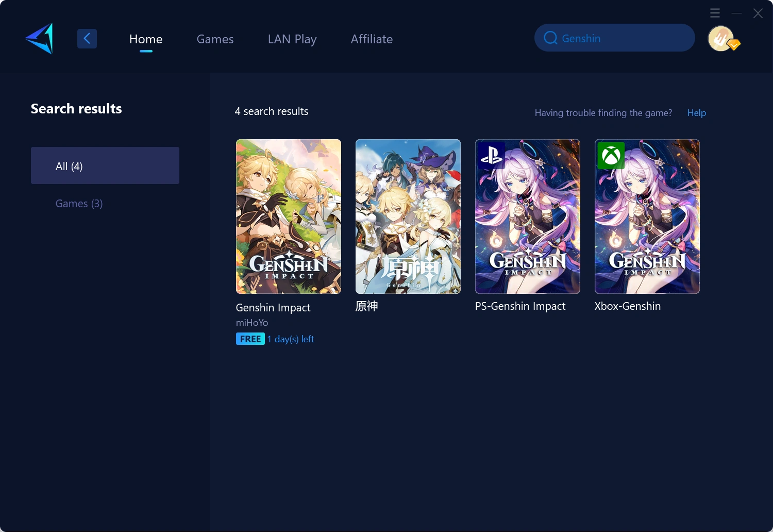Screen dimensions: 773x532
Task: Click the '4 search results' text
Action: [x=272, y=111]
